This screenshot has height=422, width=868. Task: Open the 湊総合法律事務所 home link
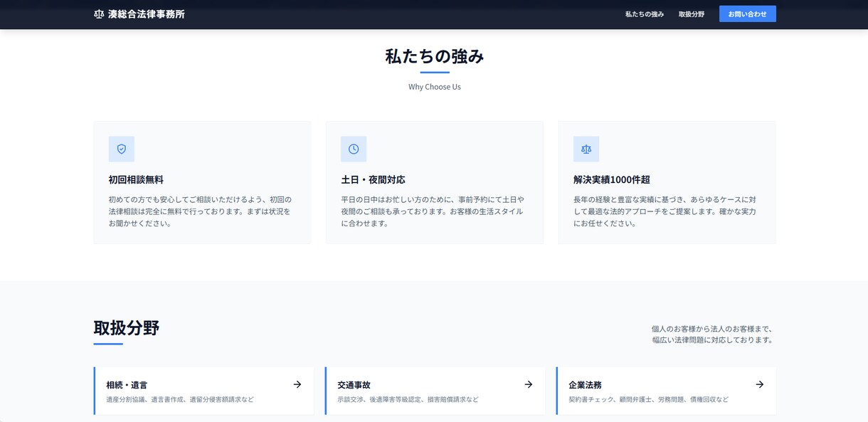coord(139,14)
